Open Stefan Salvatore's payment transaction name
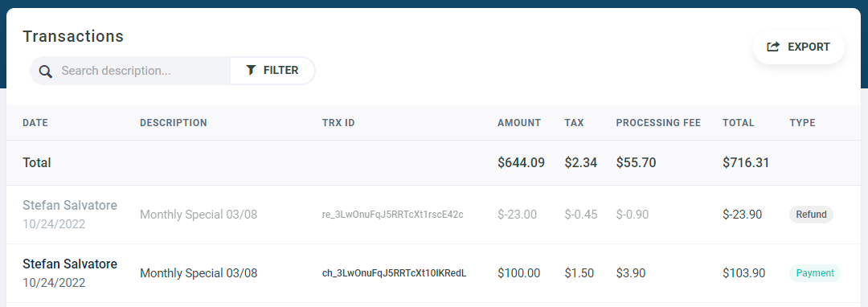This screenshot has height=307, width=868. 70,264
